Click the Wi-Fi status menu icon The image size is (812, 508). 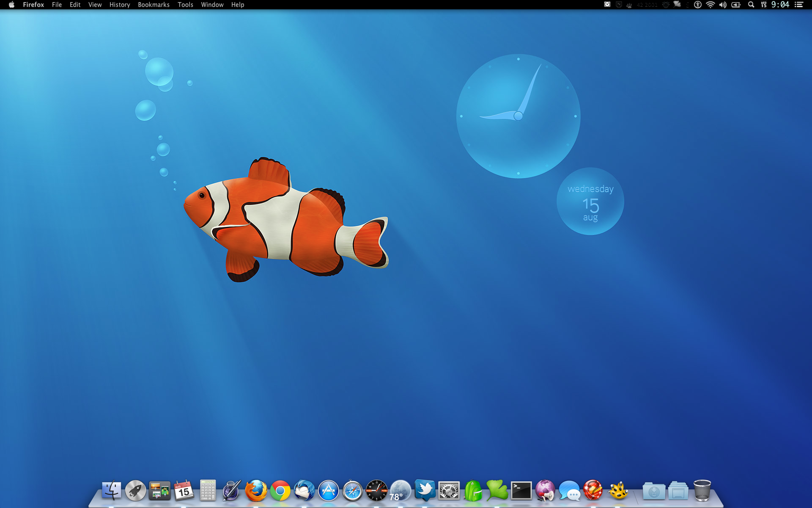point(710,5)
